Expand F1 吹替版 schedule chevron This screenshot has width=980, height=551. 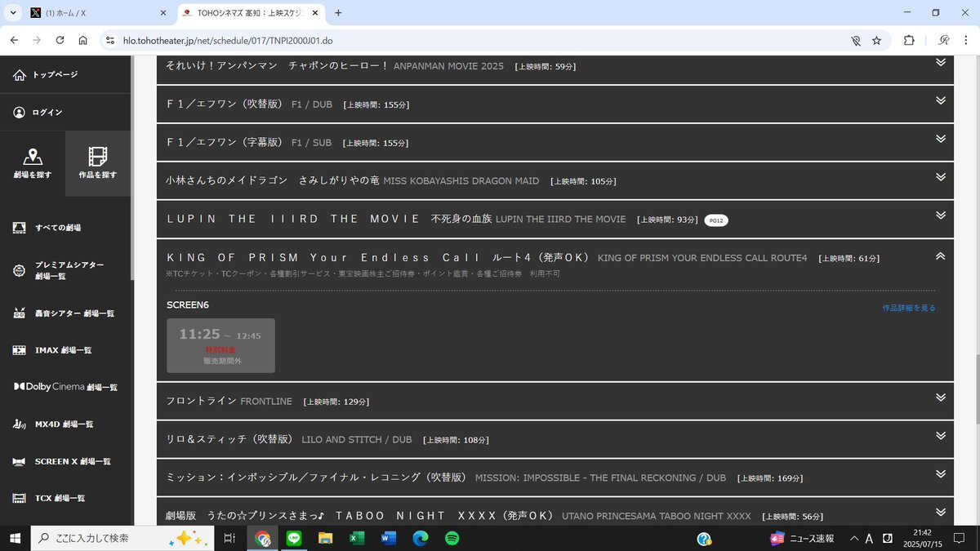coord(940,100)
